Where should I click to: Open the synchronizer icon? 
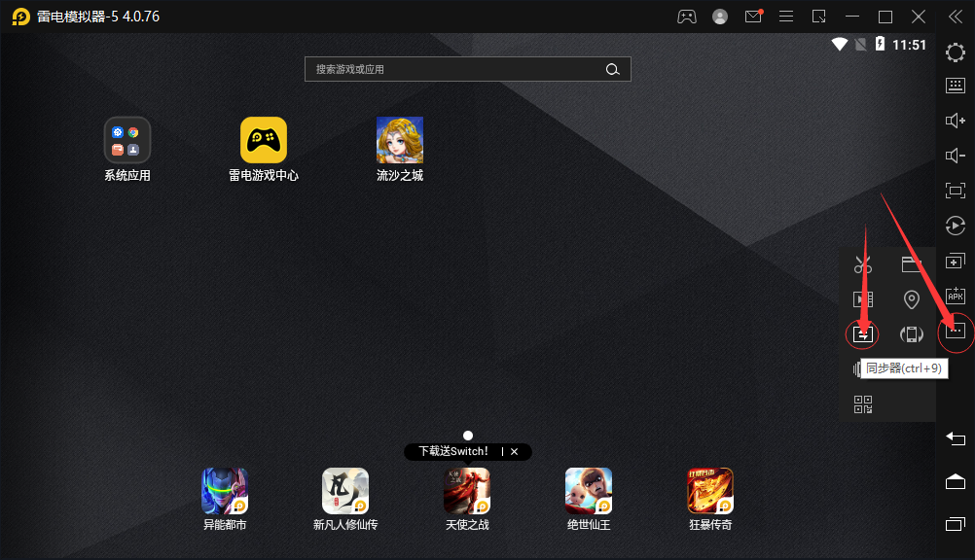tap(862, 334)
